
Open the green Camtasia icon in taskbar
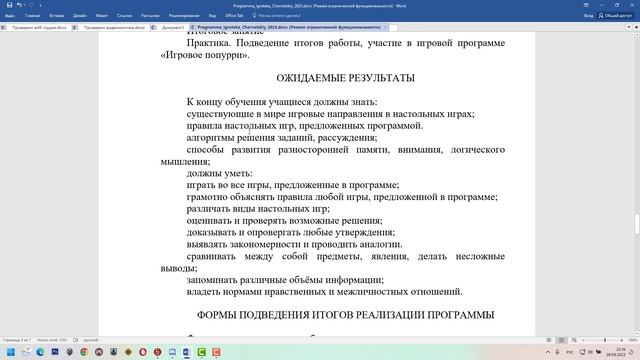coord(202,352)
